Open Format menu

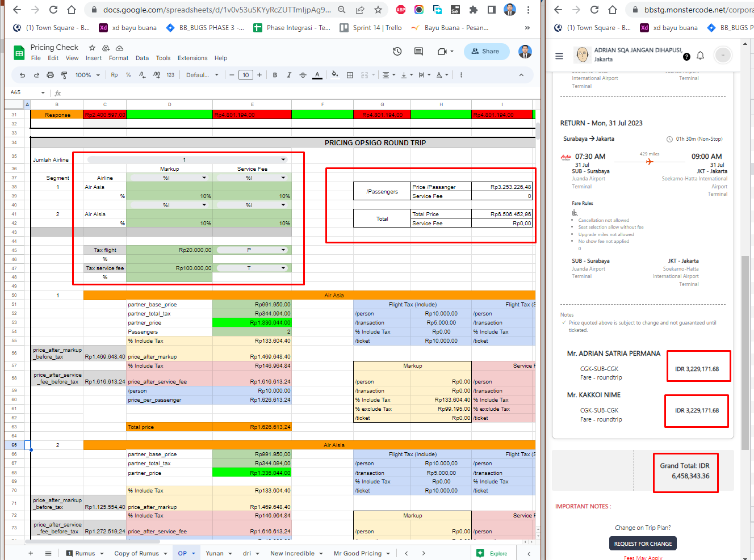point(119,58)
